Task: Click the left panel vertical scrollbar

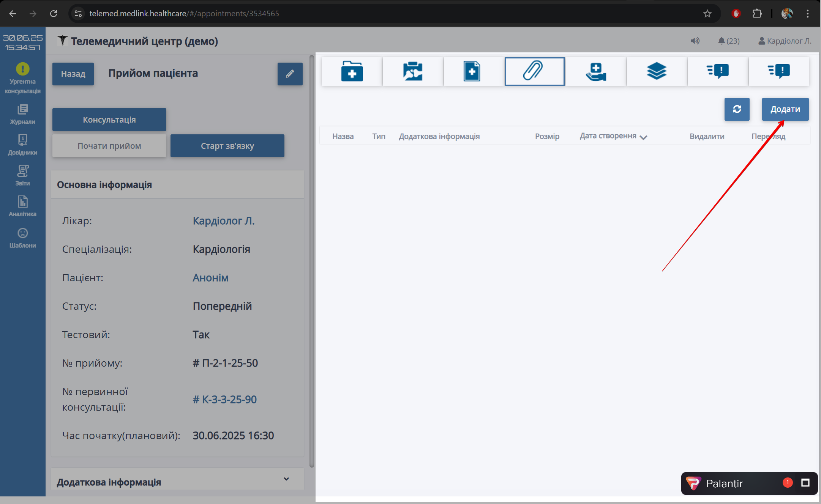Action: click(x=312, y=262)
